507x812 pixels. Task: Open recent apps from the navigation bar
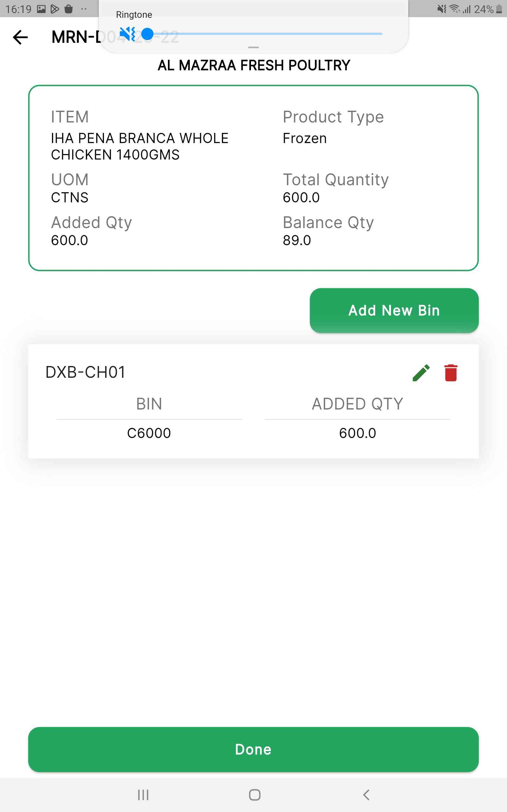click(x=143, y=795)
